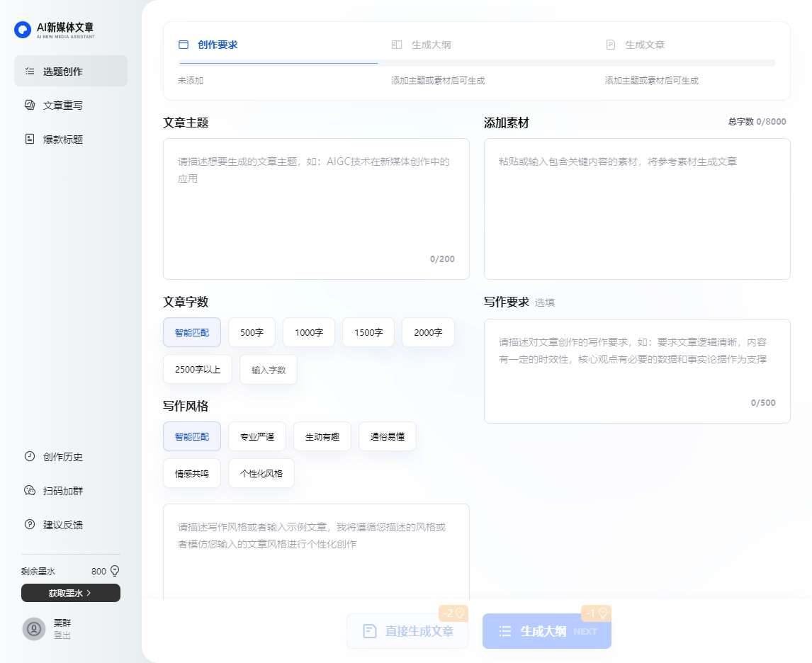
Task: Click the 直接生成文章 generate button
Action: [x=407, y=630]
